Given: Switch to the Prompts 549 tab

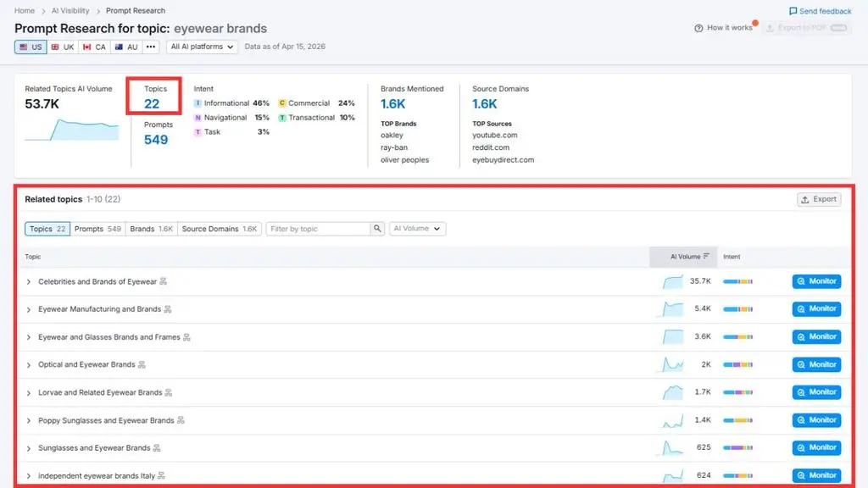Looking at the screenshot, I should pos(98,229).
